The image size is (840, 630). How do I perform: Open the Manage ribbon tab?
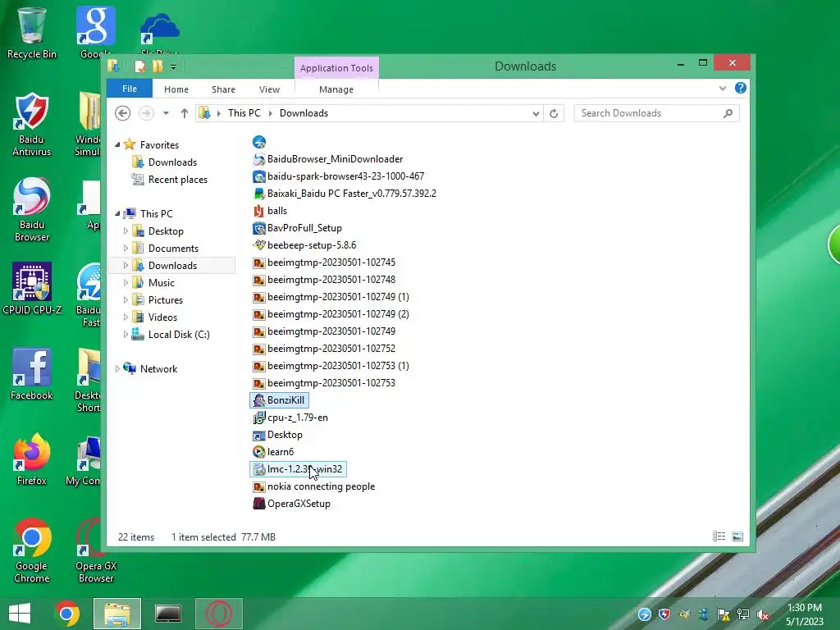point(336,89)
